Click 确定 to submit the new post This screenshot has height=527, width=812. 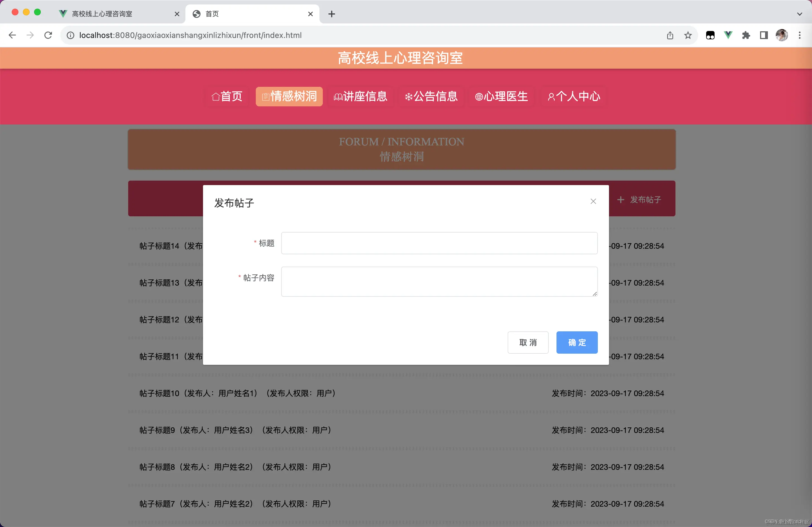tap(577, 342)
